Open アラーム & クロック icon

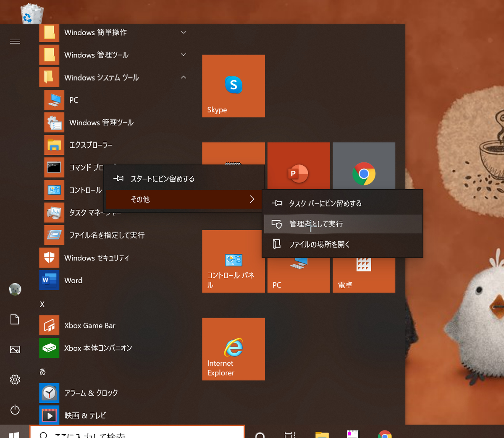click(x=49, y=393)
